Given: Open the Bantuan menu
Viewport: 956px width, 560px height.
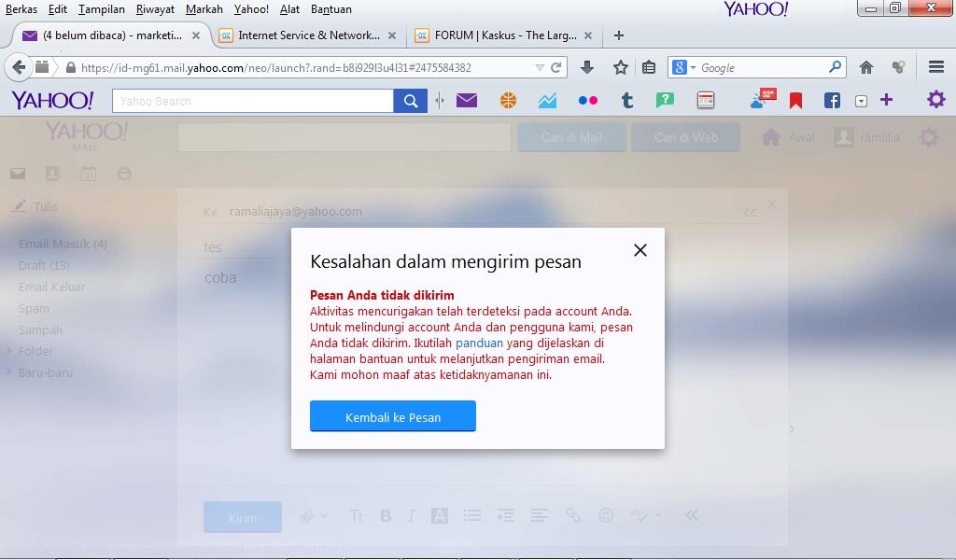Looking at the screenshot, I should coord(331,9).
